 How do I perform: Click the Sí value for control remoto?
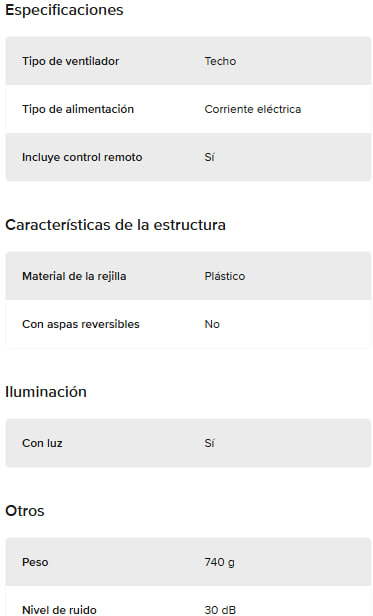pyautogui.click(x=209, y=157)
